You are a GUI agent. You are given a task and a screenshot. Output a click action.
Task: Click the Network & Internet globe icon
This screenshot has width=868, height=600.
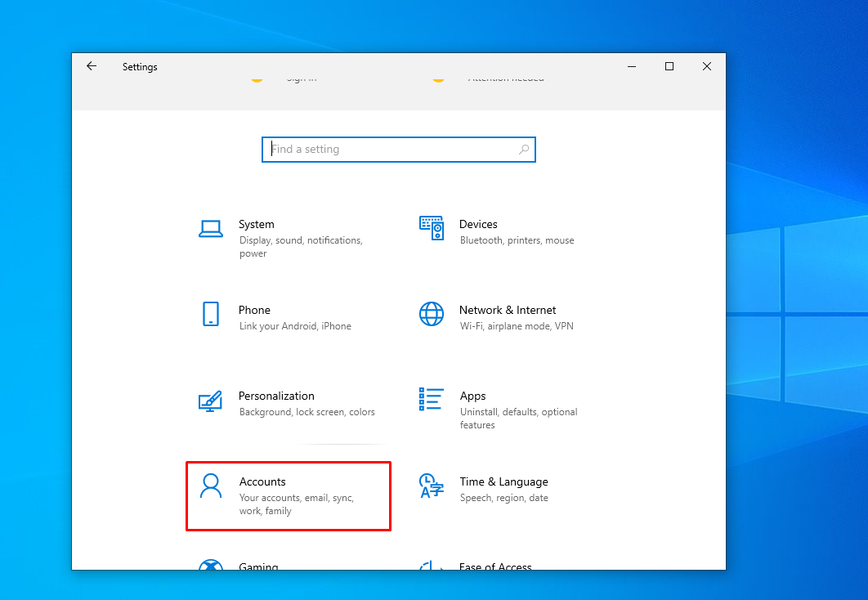[x=432, y=314]
